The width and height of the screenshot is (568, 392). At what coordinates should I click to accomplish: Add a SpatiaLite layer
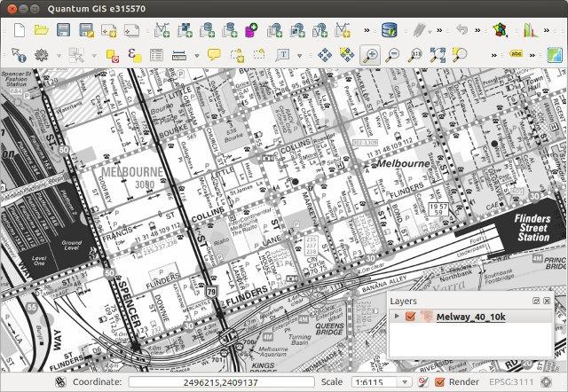(x=230, y=30)
